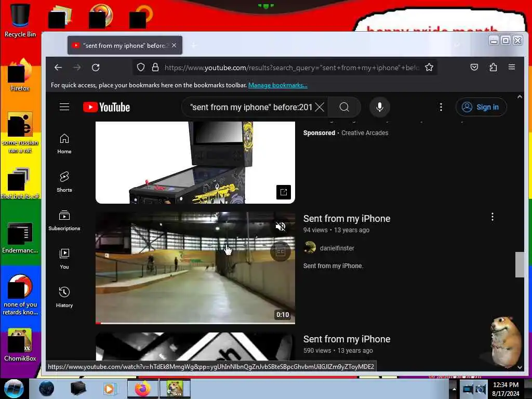Click the ChomikBox taskbar button
The height and width of the screenshot is (399, 532).
click(175, 389)
